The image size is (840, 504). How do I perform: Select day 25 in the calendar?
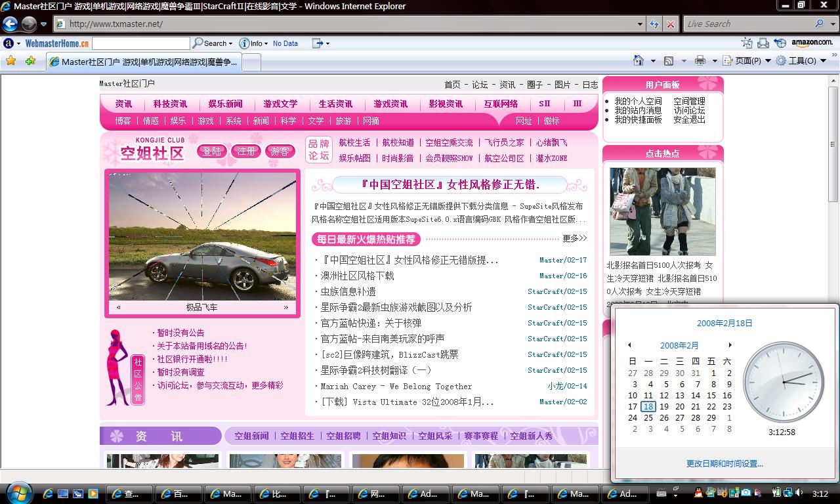pos(648,418)
